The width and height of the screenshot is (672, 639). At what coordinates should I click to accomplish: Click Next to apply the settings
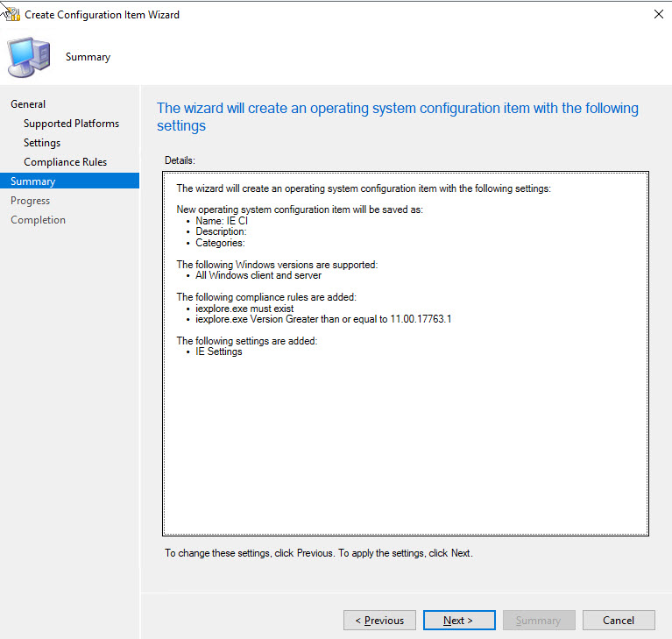click(x=458, y=621)
